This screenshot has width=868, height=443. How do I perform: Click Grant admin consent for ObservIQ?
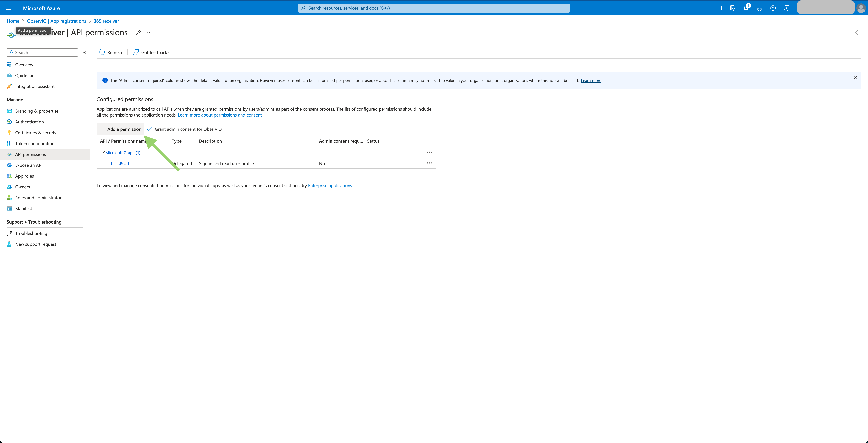tap(184, 129)
